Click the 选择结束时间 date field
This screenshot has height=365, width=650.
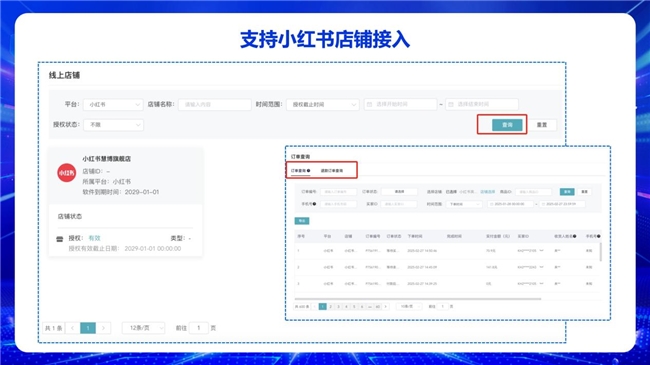pyautogui.click(x=482, y=105)
